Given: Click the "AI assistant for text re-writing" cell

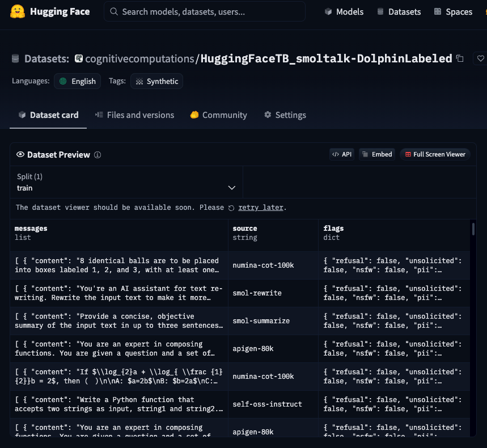Looking at the screenshot, I should (x=119, y=293).
